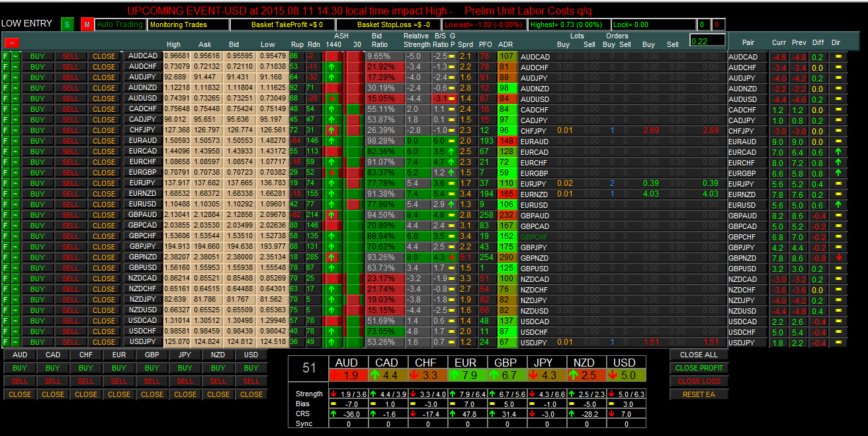Click the Dir up arrow for EURGBP
Image resolution: width=868 pixels, height=436 pixels.
coord(838,173)
